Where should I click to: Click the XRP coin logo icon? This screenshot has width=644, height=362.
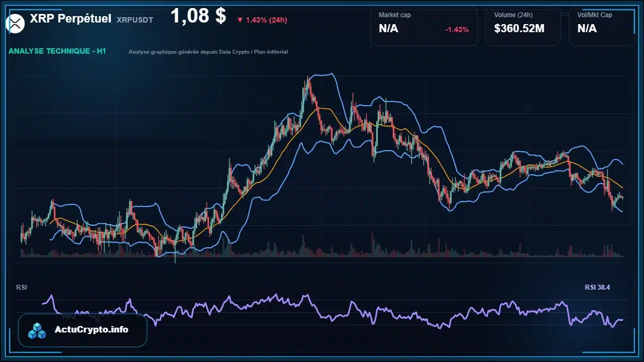(16, 23)
